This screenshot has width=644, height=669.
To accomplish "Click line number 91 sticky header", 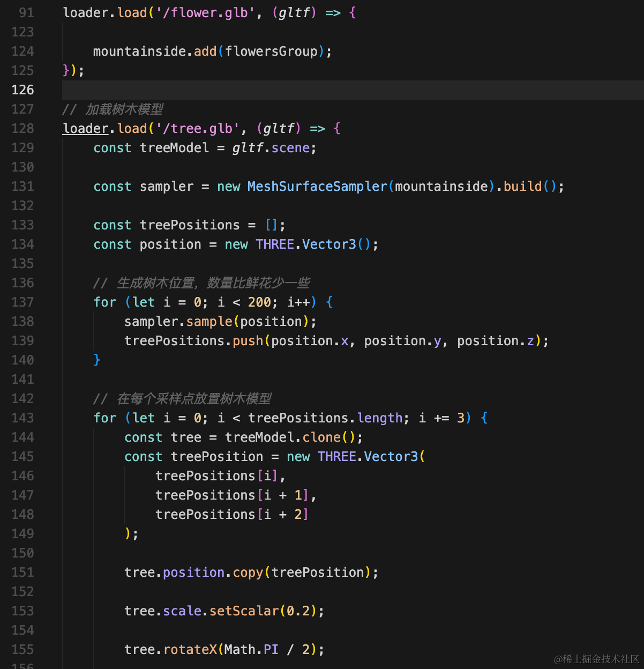I will pos(26,13).
